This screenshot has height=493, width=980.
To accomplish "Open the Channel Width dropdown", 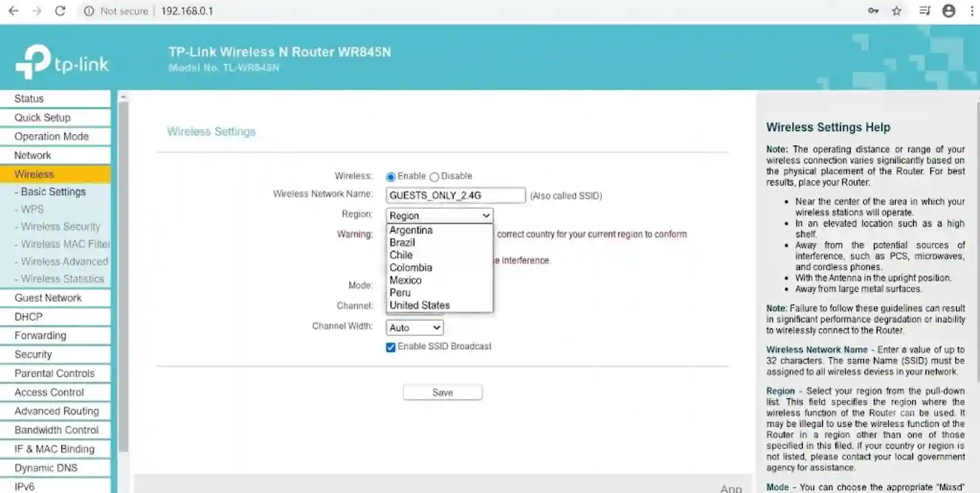I will 414,328.
